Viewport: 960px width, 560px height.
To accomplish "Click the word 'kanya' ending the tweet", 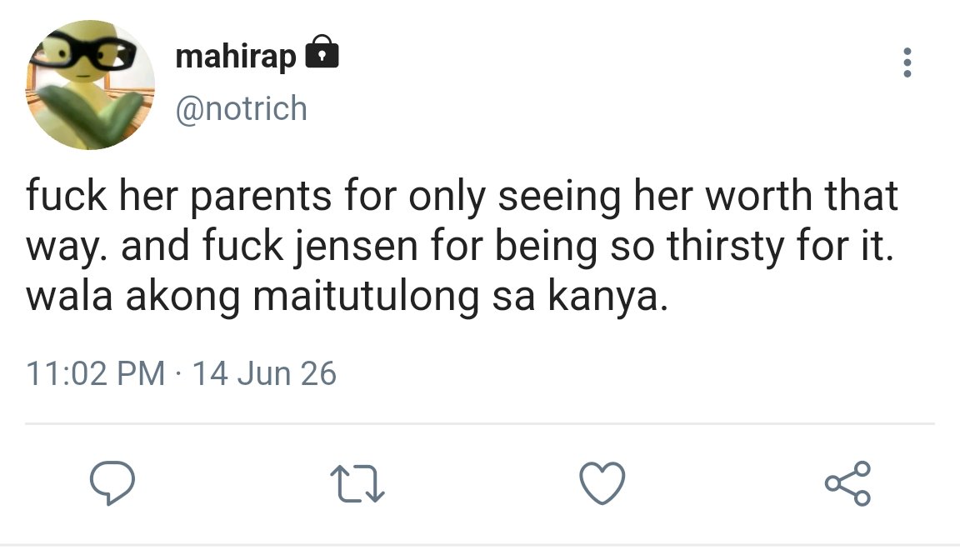I will point(603,297).
